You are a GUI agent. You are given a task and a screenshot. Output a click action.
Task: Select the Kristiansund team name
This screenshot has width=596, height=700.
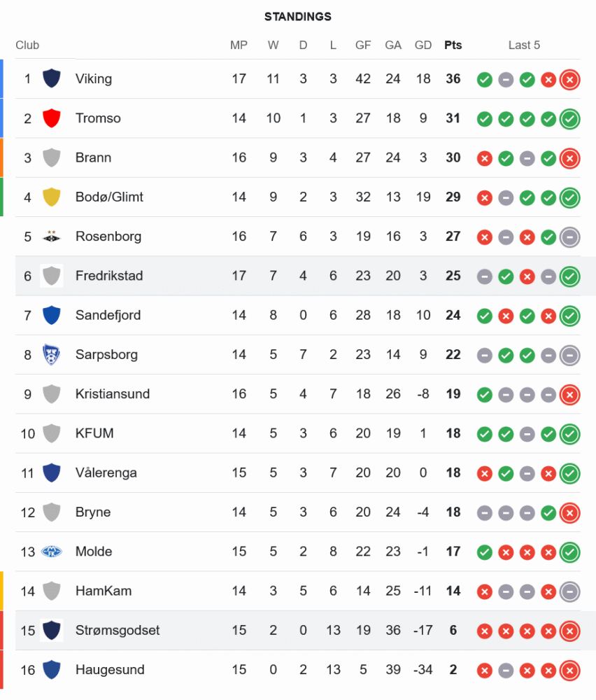(112, 394)
